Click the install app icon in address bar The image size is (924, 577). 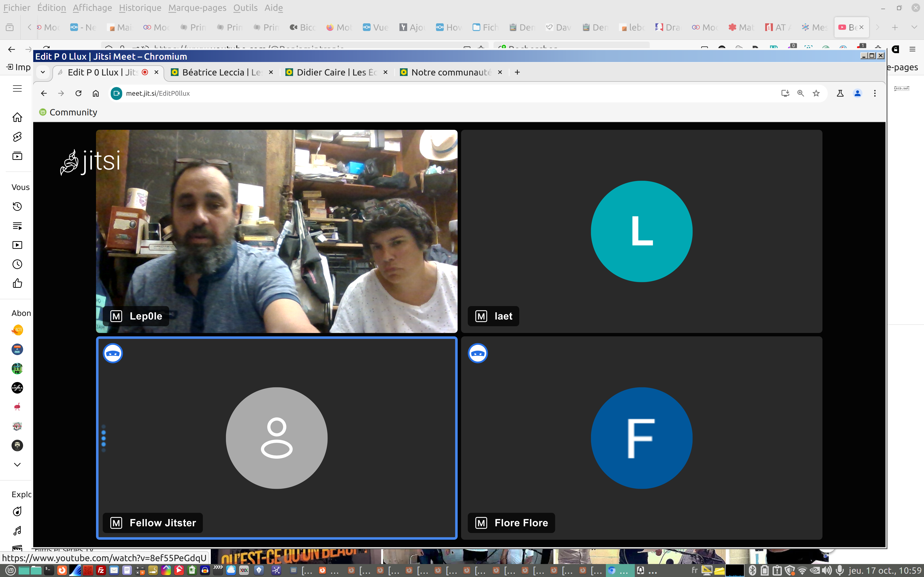point(785,94)
